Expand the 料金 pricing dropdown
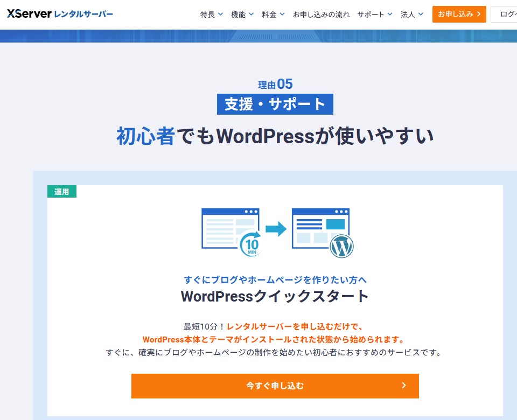This screenshot has width=517, height=420. click(273, 15)
